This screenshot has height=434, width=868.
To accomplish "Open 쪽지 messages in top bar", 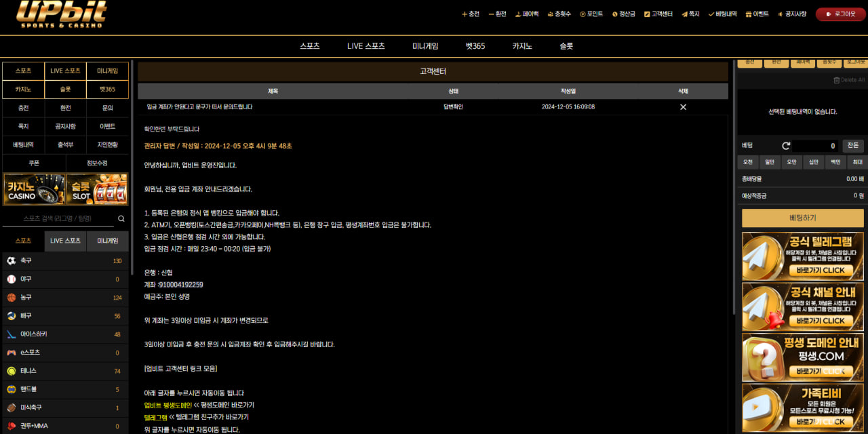I will point(690,14).
